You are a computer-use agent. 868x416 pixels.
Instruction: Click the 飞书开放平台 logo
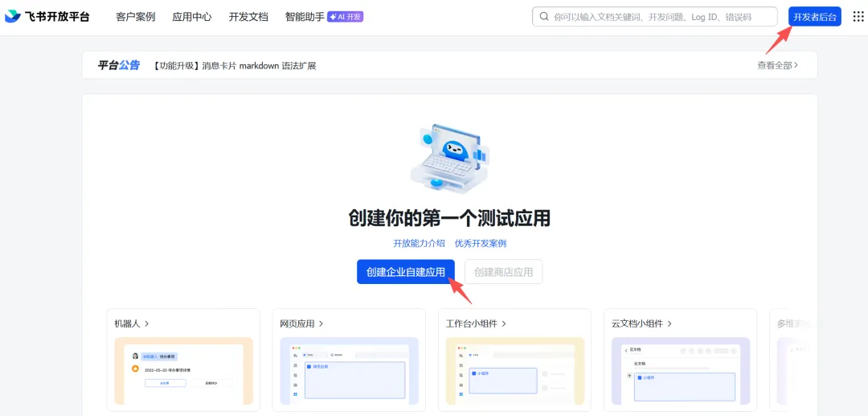[x=47, y=17]
